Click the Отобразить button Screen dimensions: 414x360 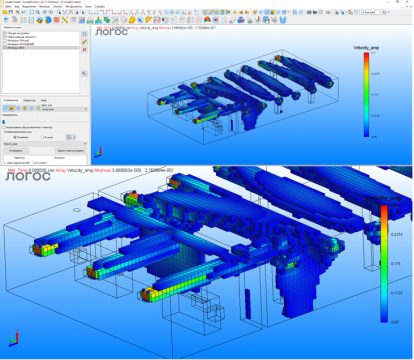(16, 151)
